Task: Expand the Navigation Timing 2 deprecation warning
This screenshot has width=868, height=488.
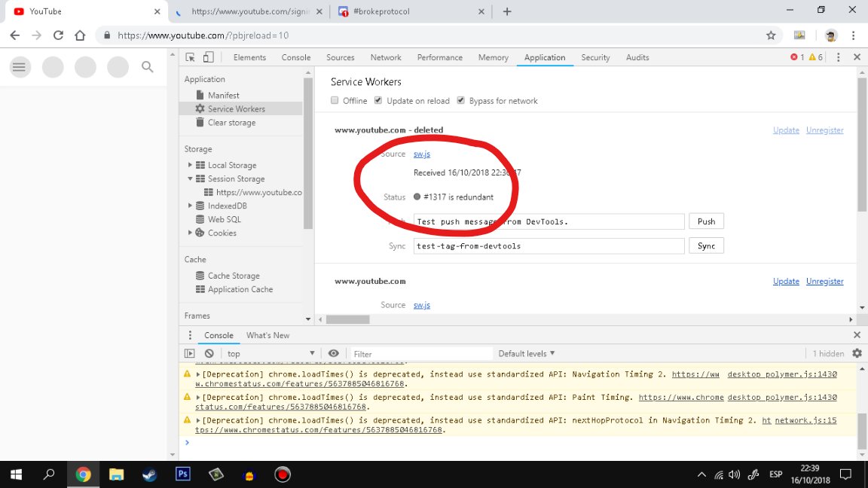Action: (x=198, y=374)
